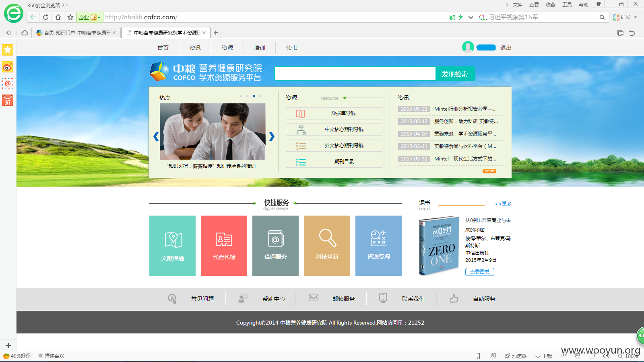Click the hot topic training photo
This screenshot has height=362, width=644.
(x=213, y=132)
